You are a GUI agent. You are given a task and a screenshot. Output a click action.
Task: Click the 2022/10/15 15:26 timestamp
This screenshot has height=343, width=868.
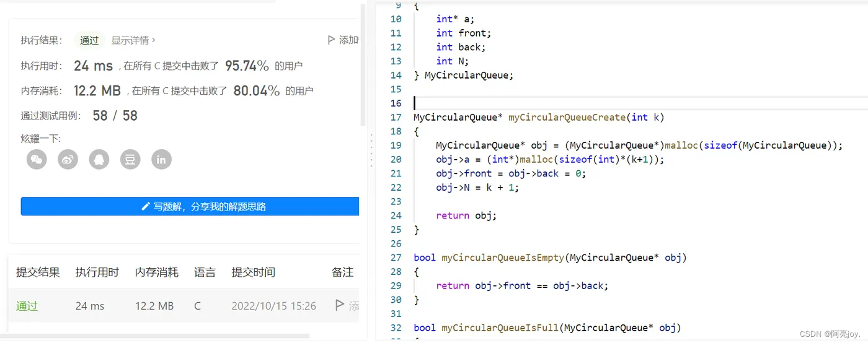[x=273, y=306]
